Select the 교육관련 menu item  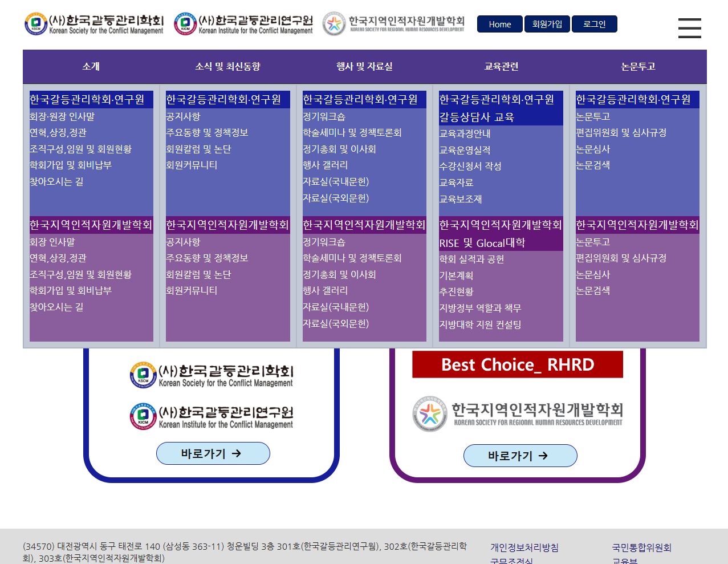coord(502,66)
